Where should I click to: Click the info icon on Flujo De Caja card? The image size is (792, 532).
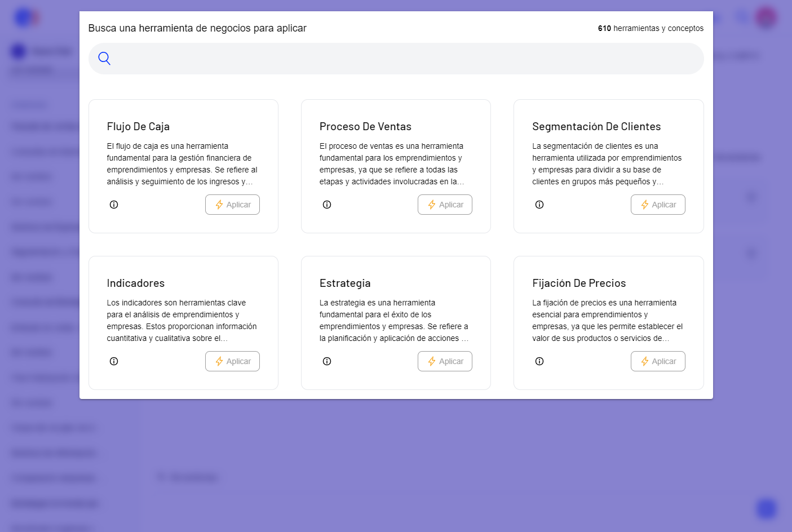click(114, 205)
